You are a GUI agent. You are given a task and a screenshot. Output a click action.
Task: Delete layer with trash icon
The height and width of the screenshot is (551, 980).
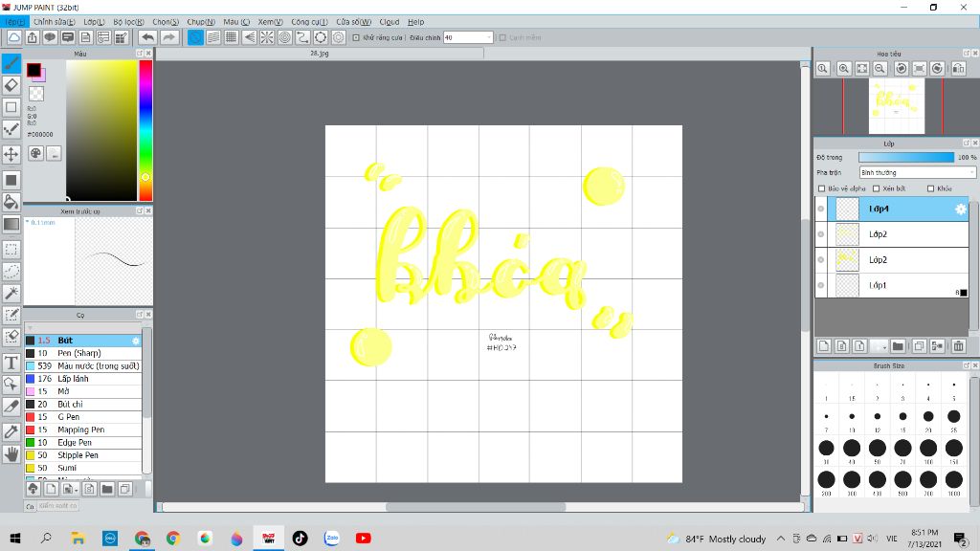958,345
